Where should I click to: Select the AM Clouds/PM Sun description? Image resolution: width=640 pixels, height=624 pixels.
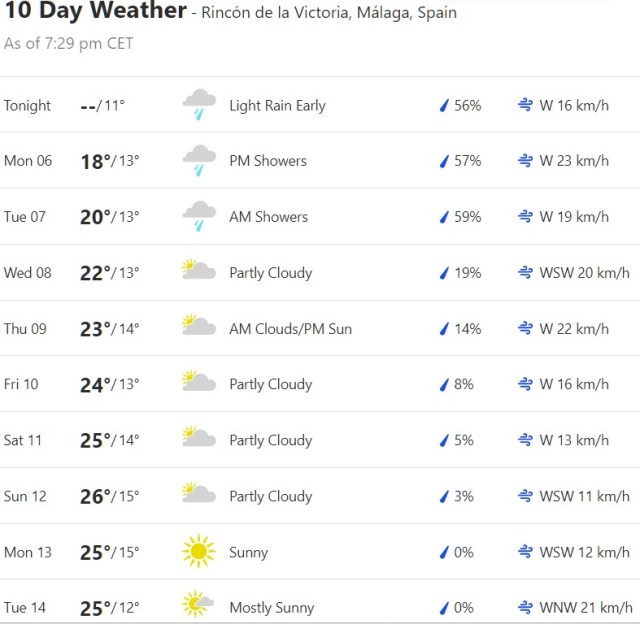(x=290, y=328)
